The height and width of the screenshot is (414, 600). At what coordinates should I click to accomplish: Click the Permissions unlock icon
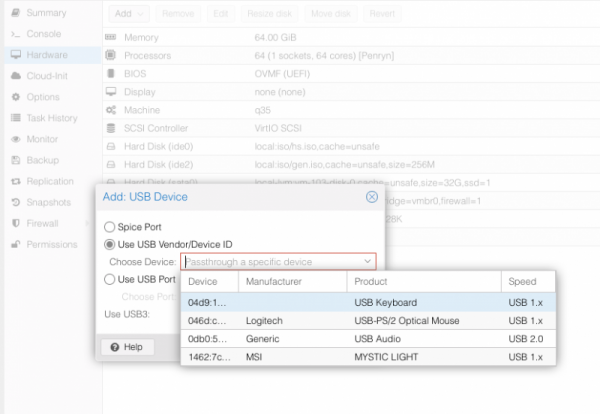(16, 244)
